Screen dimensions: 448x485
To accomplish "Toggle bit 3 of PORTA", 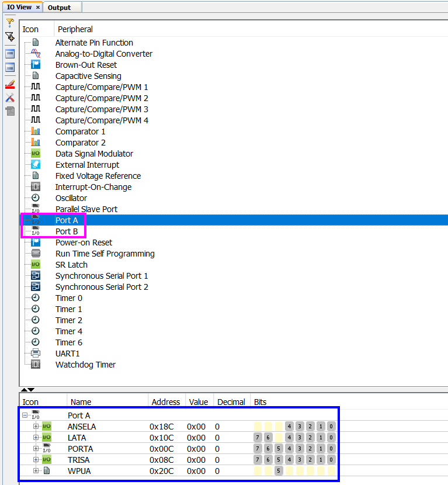I will [x=300, y=449].
